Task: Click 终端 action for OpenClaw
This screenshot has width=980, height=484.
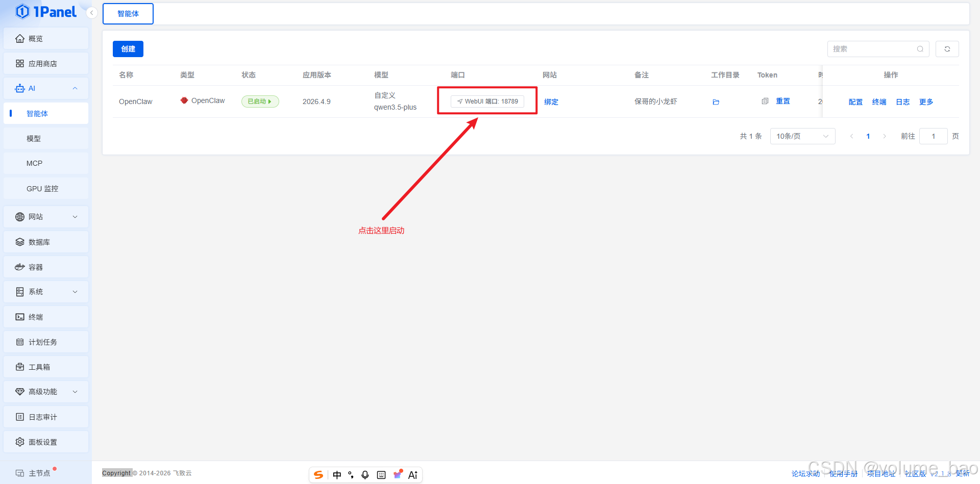Action: pyautogui.click(x=879, y=102)
